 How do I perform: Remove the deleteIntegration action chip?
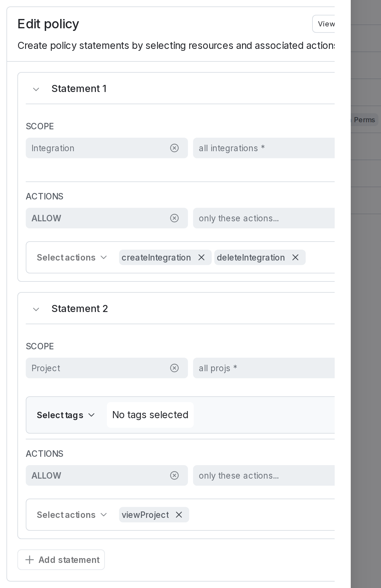point(295,257)
